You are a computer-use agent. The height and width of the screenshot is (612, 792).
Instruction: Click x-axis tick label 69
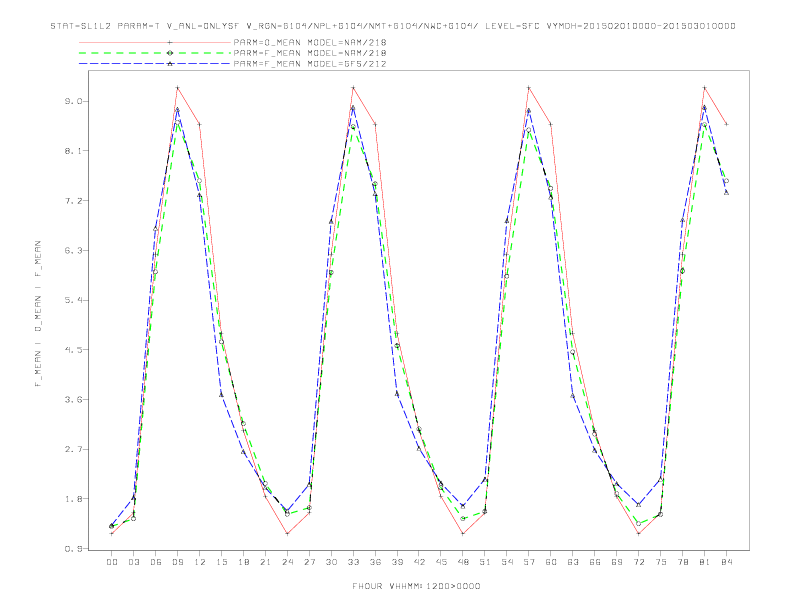(617, 562)
